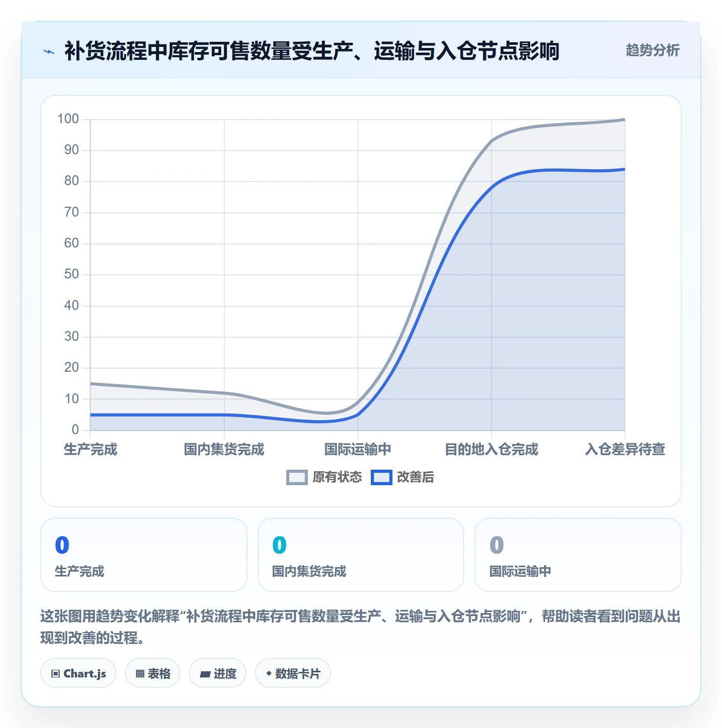Open the 趋势分析 badge
The image size is (722, 728).
(653, 51)
